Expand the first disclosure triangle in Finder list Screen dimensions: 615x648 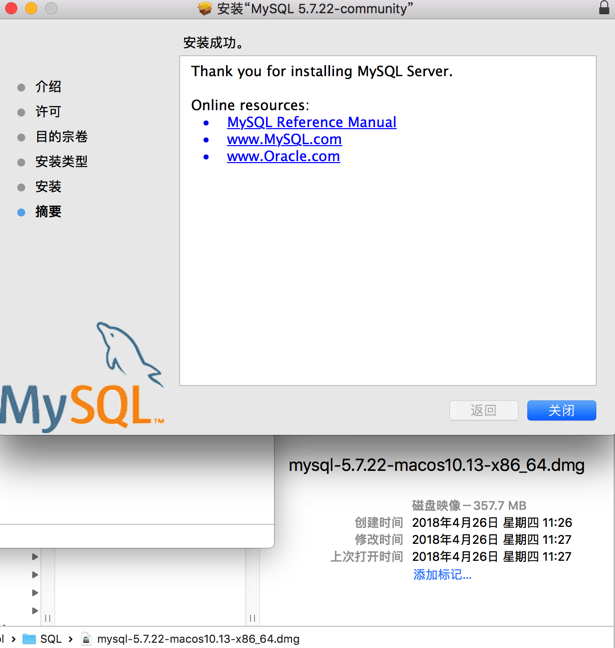click(x=35, y=557)
